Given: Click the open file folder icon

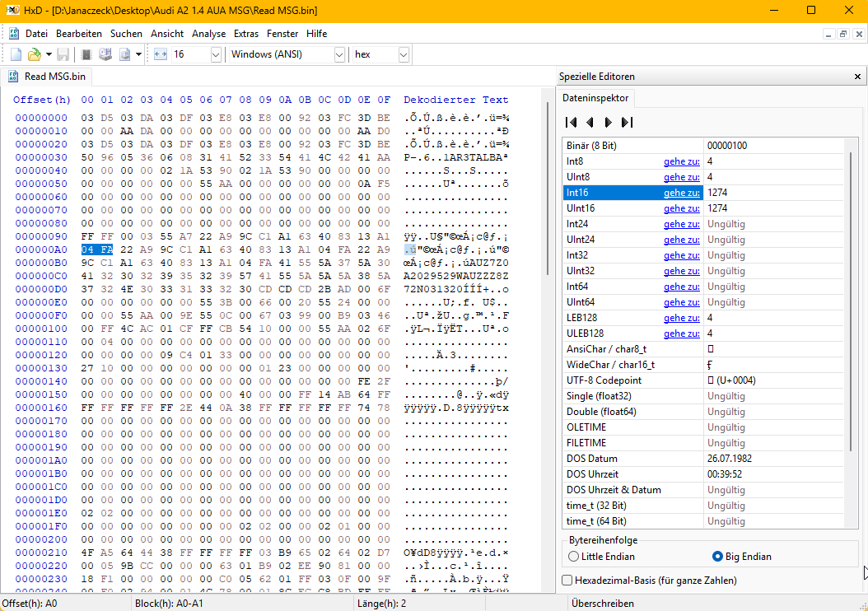Looking at the screenshot, I should coord(34,54).
